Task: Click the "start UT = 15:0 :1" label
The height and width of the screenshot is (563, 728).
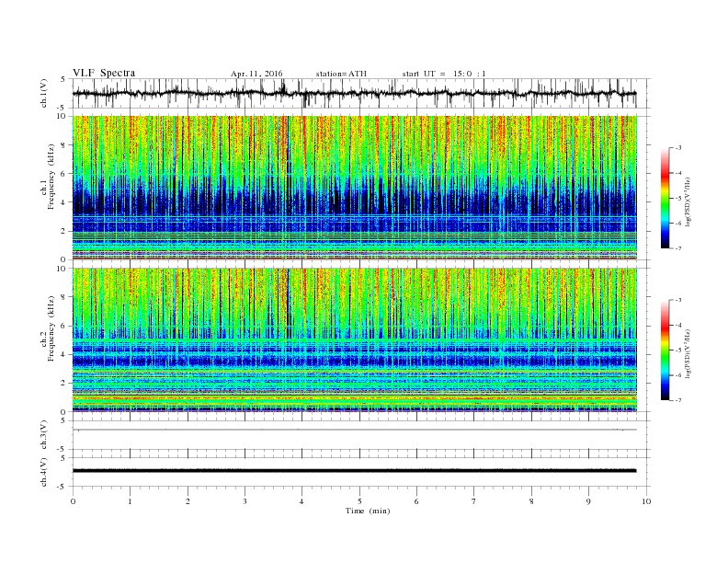Action: (444, 74)
